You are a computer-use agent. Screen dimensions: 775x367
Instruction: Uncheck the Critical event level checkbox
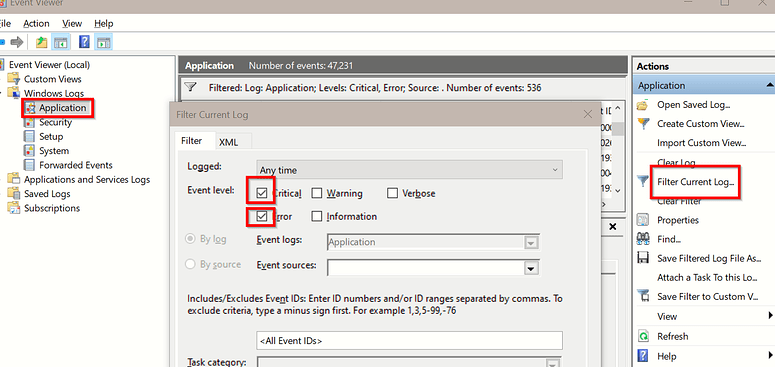[x=262, y=194]
